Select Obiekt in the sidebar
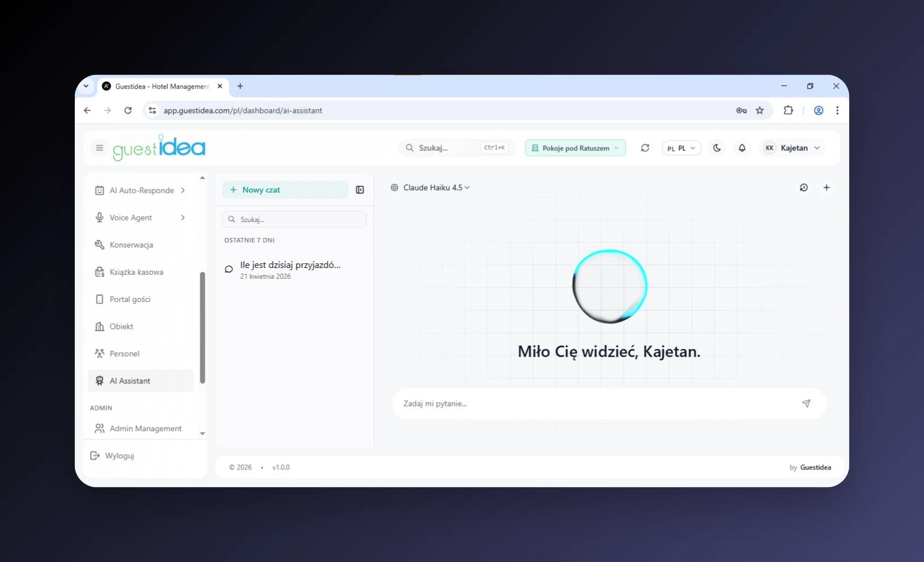Viewport: 924px width, 562px height. [x=141, y=327]
